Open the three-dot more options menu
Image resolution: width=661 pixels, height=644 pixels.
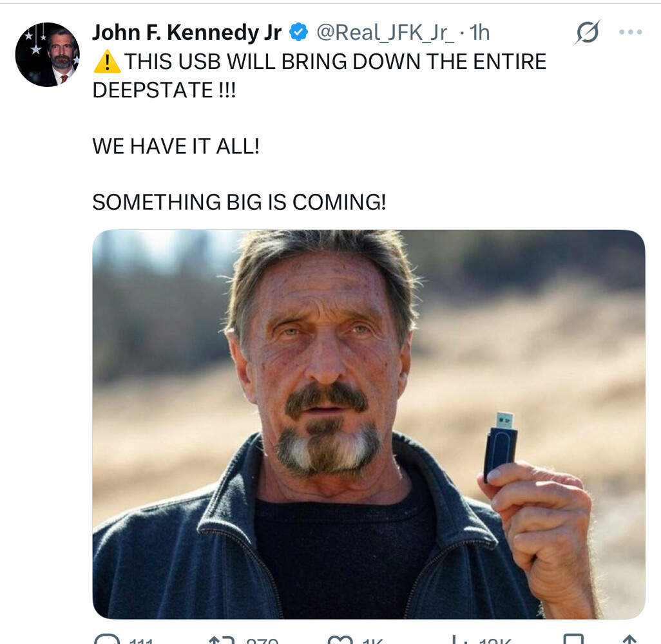pos(630,32)
